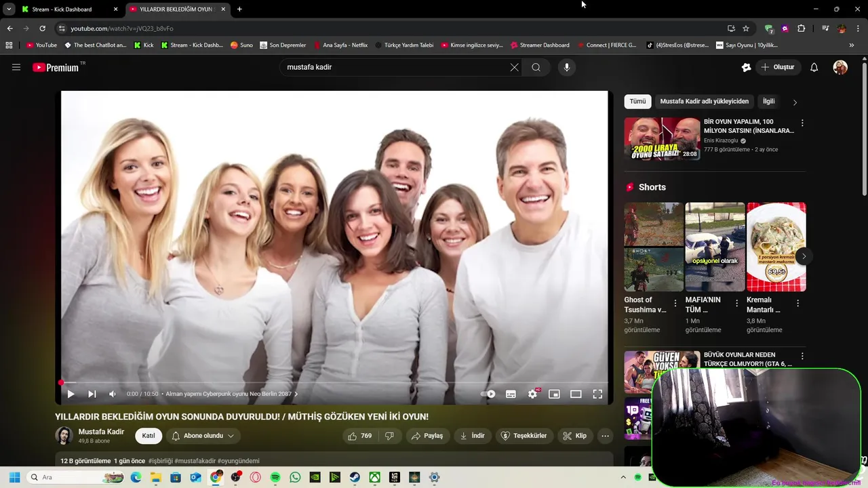Image resolution: width=868 pixels, height=488 pixels.
Task: Open the YouTube guide hamburger menu
Action: [16, 67]
